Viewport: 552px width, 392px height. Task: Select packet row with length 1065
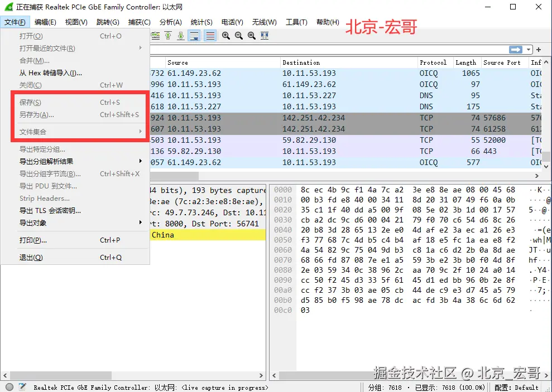346,73
